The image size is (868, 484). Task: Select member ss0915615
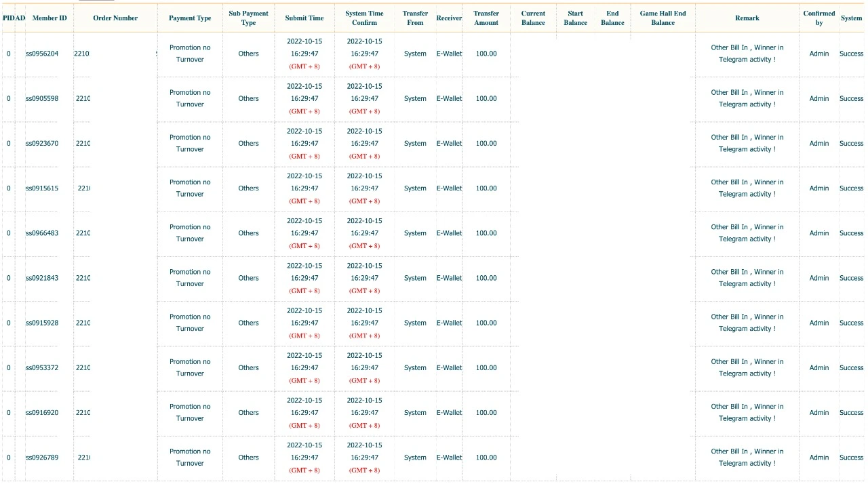tap(42, 188)
